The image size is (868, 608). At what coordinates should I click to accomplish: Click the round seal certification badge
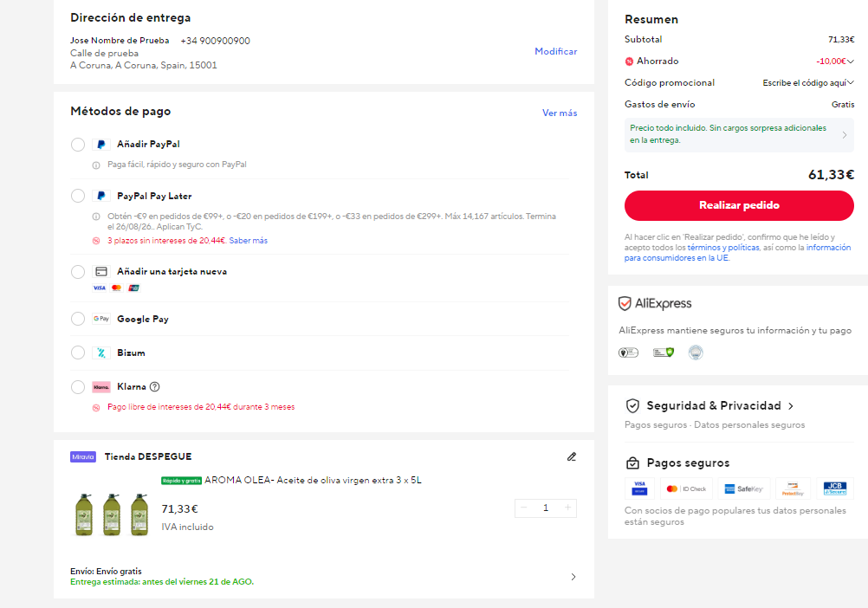coord(696,353)
